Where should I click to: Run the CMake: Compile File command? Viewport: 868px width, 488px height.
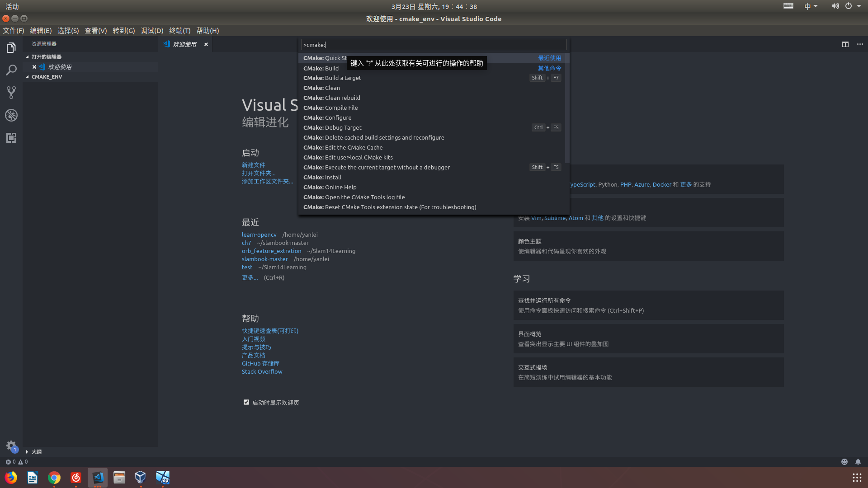[x=432, y=108]
